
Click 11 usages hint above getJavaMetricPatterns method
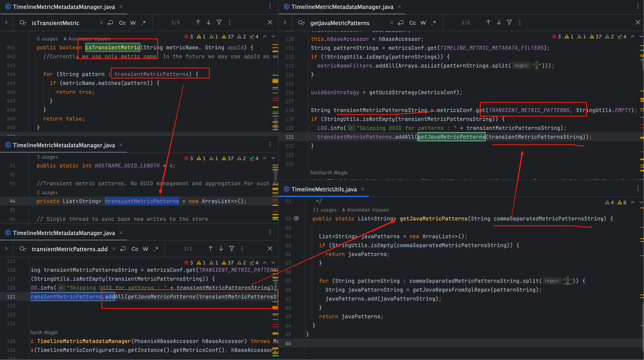(x=324, y=210)
